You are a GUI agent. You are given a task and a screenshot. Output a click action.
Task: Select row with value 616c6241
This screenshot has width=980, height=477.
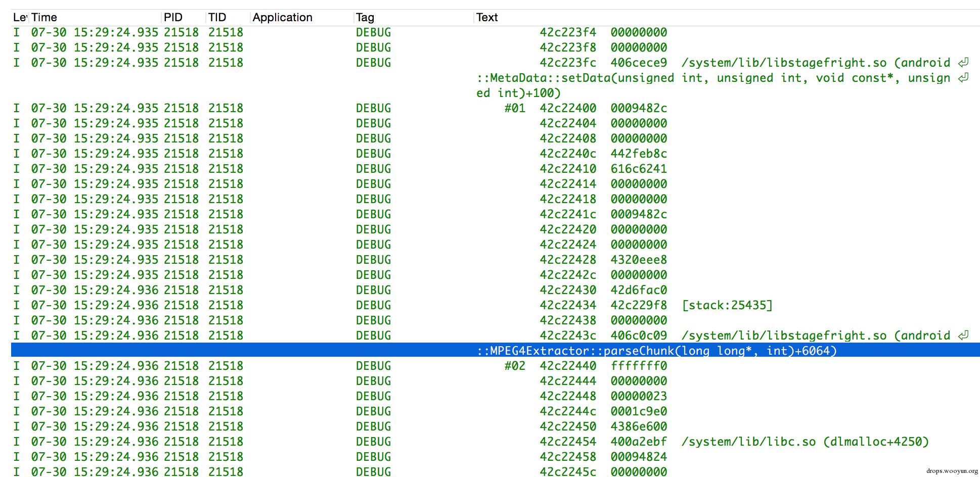click(x=638, y=169)
